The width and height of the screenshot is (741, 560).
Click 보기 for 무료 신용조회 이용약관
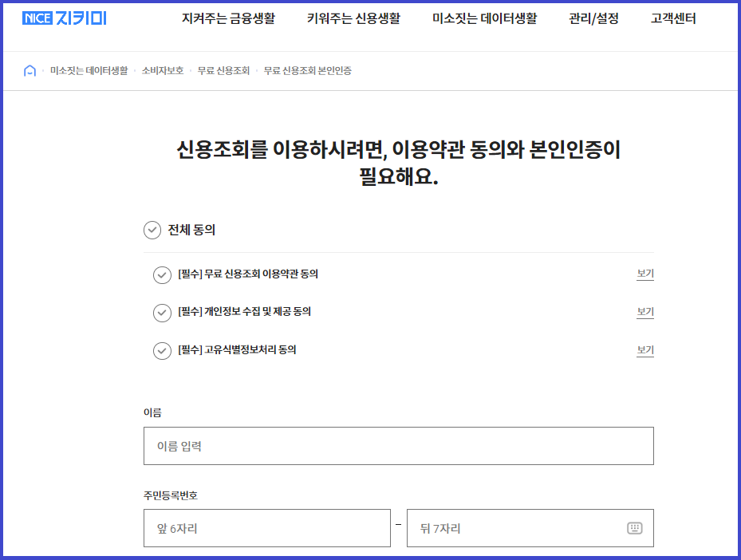tap(645, 274)
